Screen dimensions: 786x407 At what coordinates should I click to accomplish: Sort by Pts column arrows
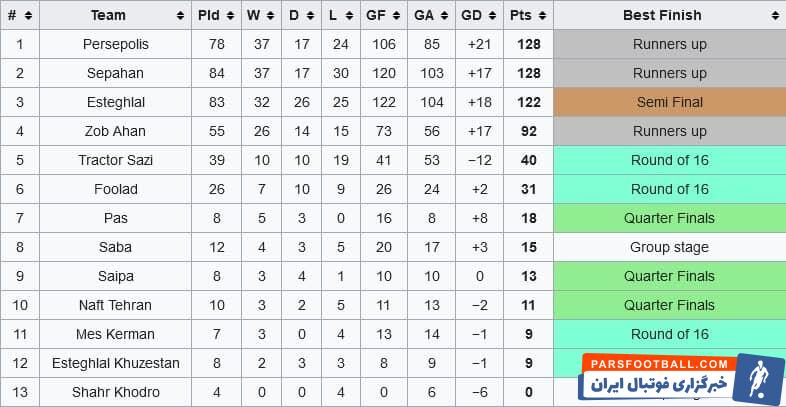pyautogui.click(x=542, y=15)
